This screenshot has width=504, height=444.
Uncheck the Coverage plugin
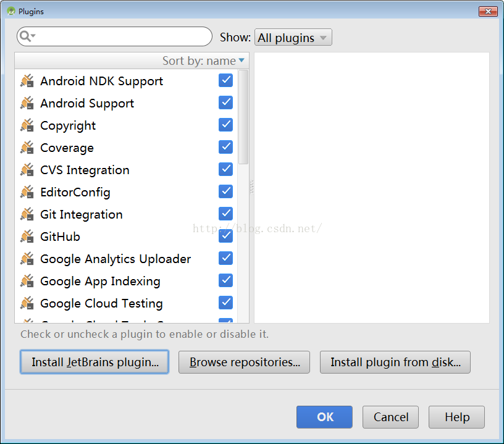click(225, 147)
